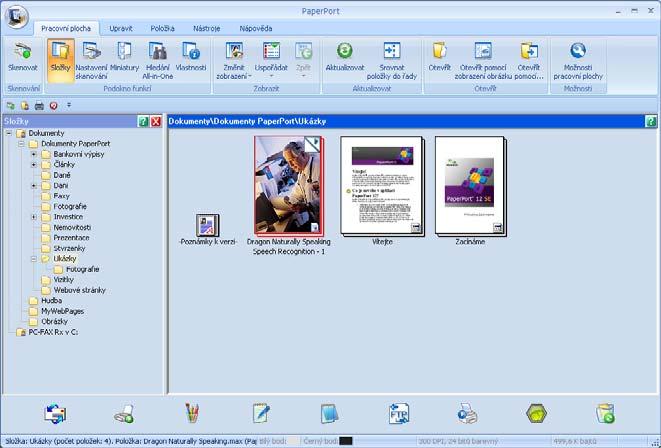Select the Faxy folder
Screen dimensions: 661x448
pyautogui.click(x=62, y=196)
